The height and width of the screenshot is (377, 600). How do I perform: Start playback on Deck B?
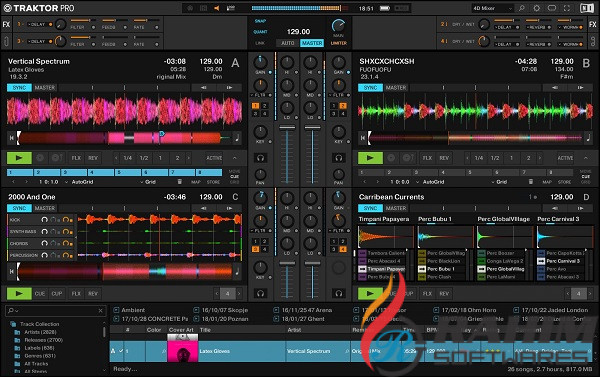point(370,158)
